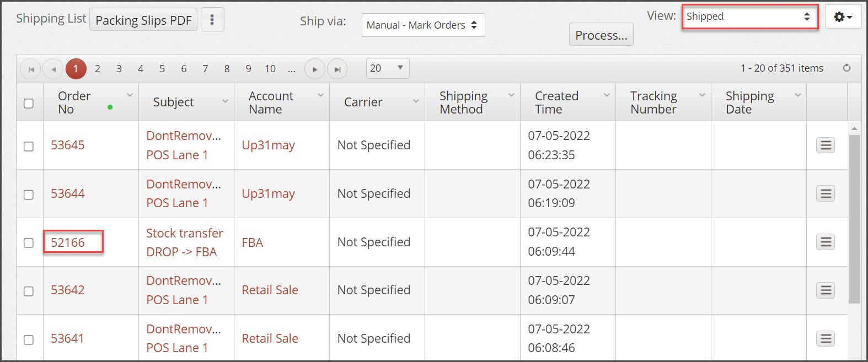Open order 53641 link

(x=67, y=338)
